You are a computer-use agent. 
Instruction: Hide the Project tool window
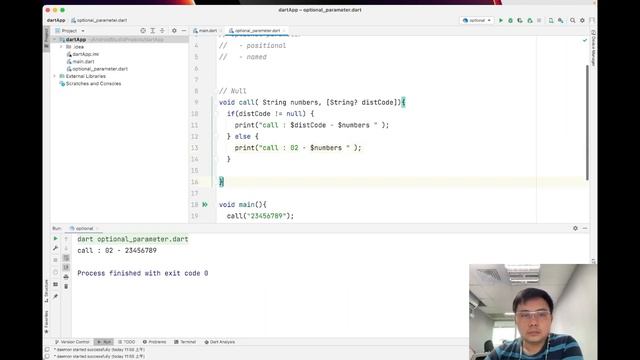(x=184, y=31)
